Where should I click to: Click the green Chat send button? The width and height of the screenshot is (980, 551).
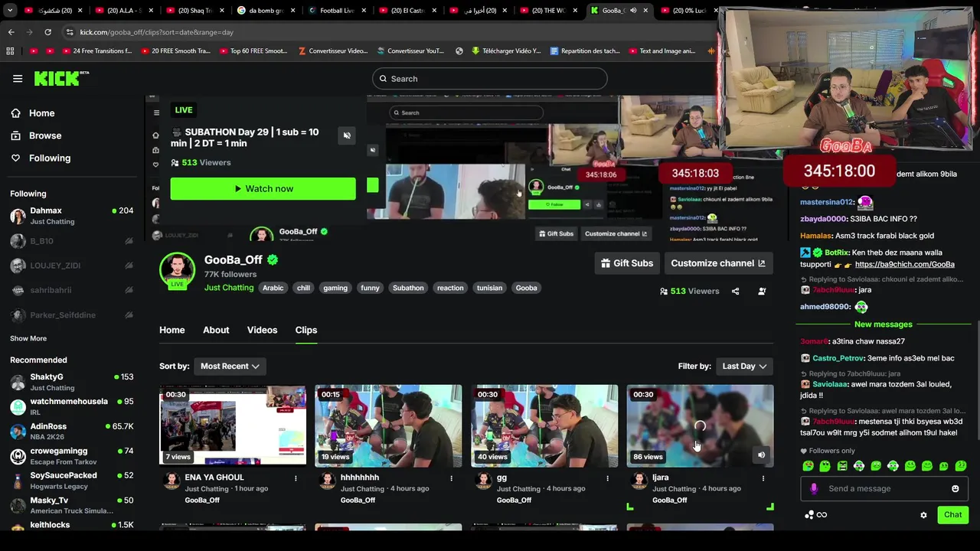pyautogui.click(x=952, y=515)
